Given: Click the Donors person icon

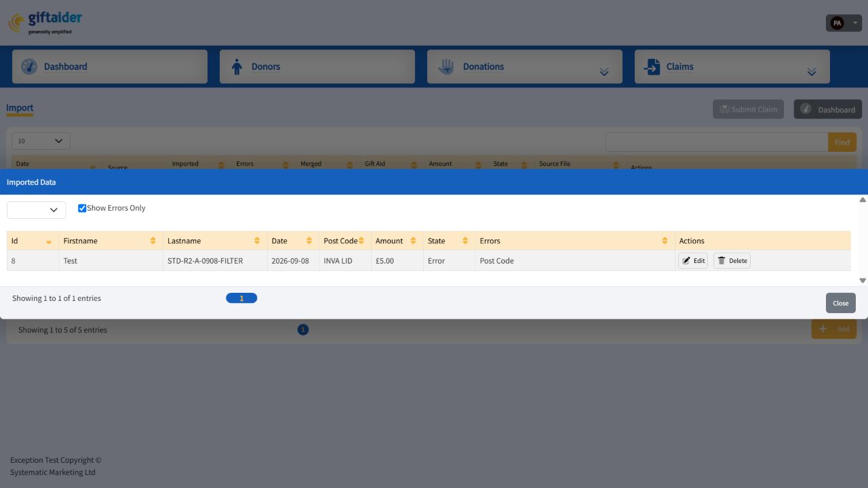Looking at the screenshot, I should pos(237,66).
